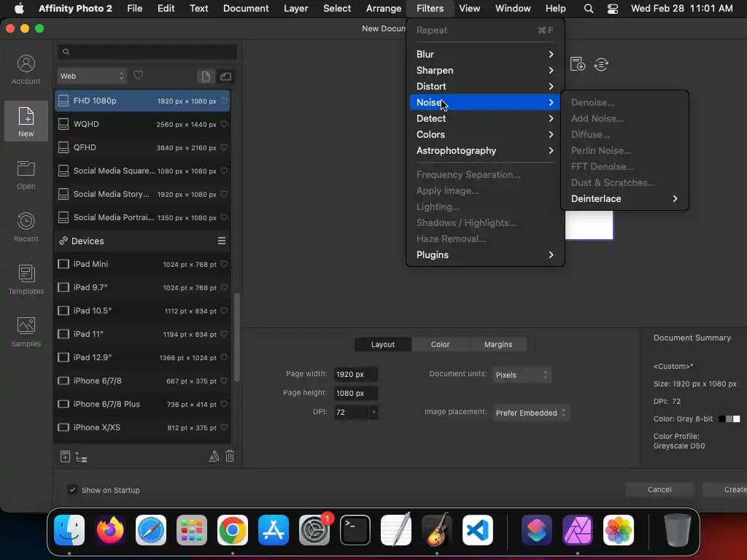Favorite the iPhone X/XS preset heart
Viewport: 747px width, 560px height.
pos(224,427)
